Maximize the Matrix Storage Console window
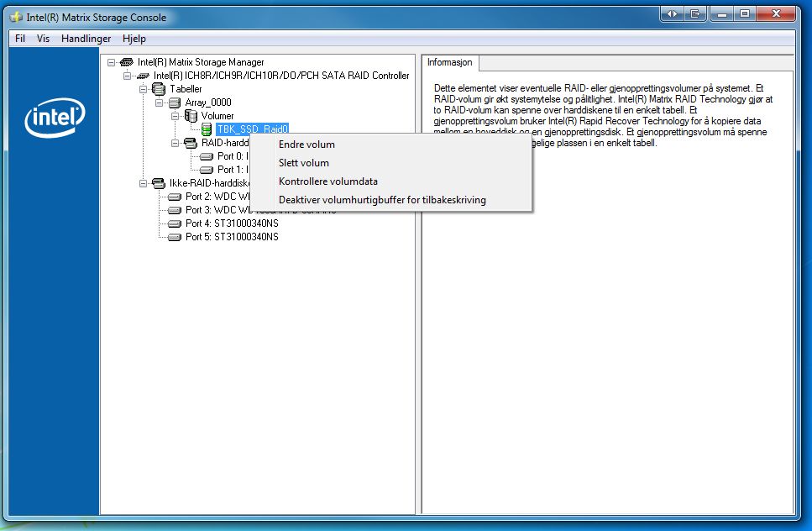The width and height of the screenshot is (812, 531). coord(745,14)
